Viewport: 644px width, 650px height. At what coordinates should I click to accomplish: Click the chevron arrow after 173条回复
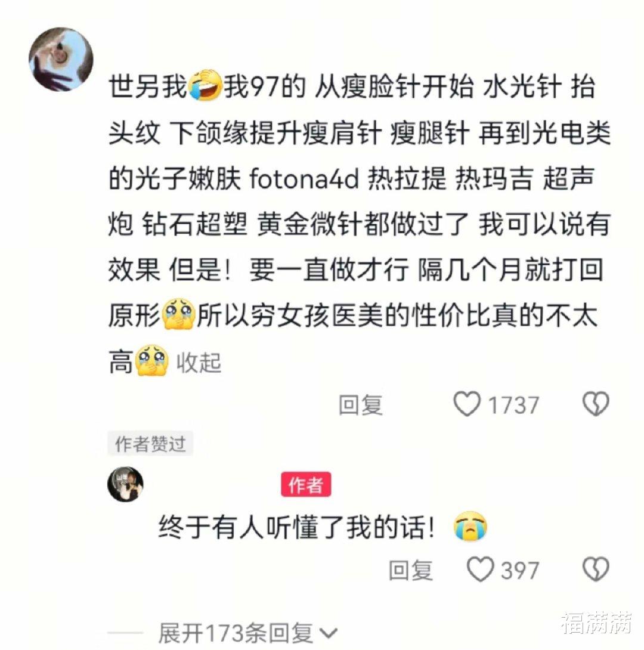coord(330,634)
